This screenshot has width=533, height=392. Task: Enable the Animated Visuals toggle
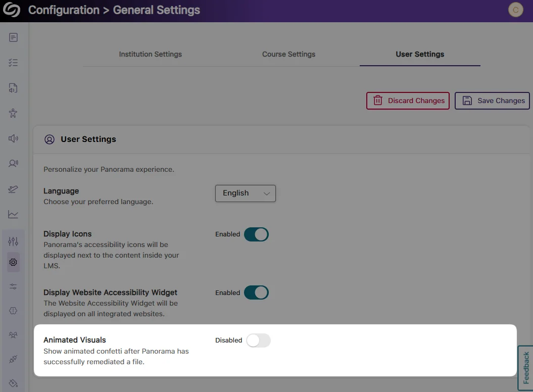click(258, 340)
